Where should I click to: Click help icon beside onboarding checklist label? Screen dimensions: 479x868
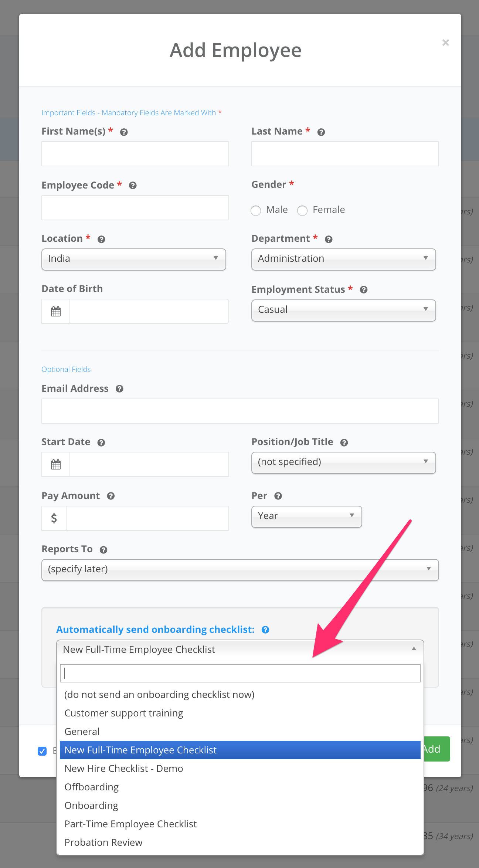[x=265, y=630]
